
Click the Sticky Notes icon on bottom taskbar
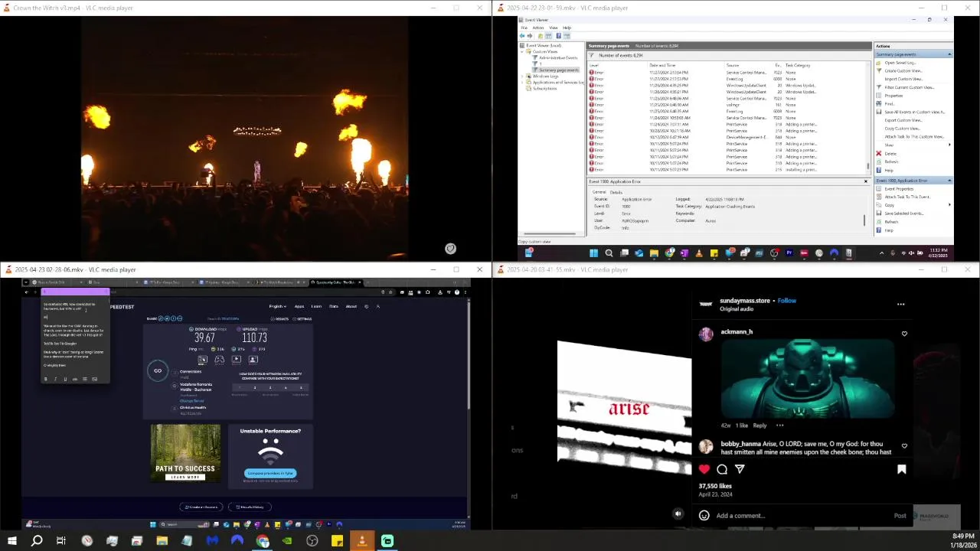tap(337, 541)
